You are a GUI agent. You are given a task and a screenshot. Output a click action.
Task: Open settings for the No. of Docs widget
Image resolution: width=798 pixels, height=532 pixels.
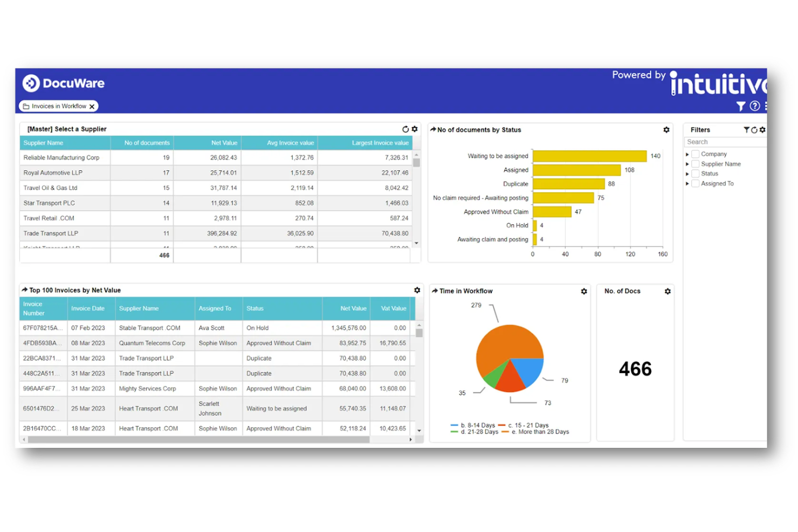coord(668,291)
